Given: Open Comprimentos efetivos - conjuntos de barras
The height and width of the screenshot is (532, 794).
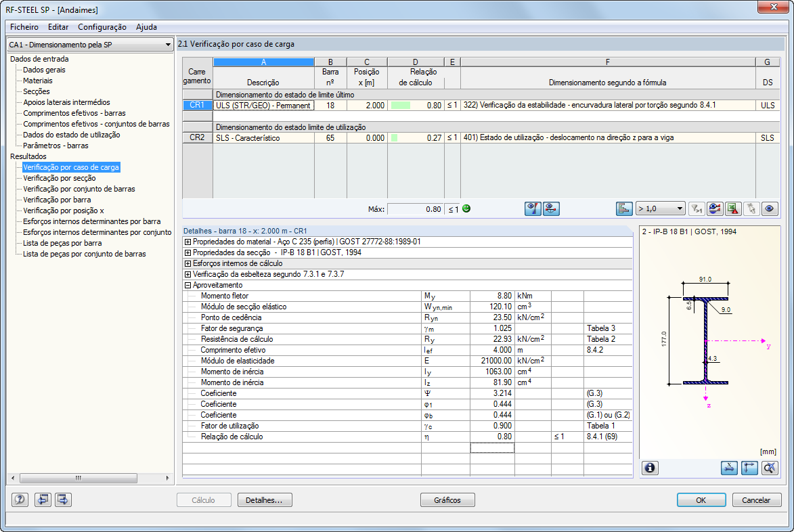Looking at the screenshot, I should pyautogui.click(x=96, y=124).
